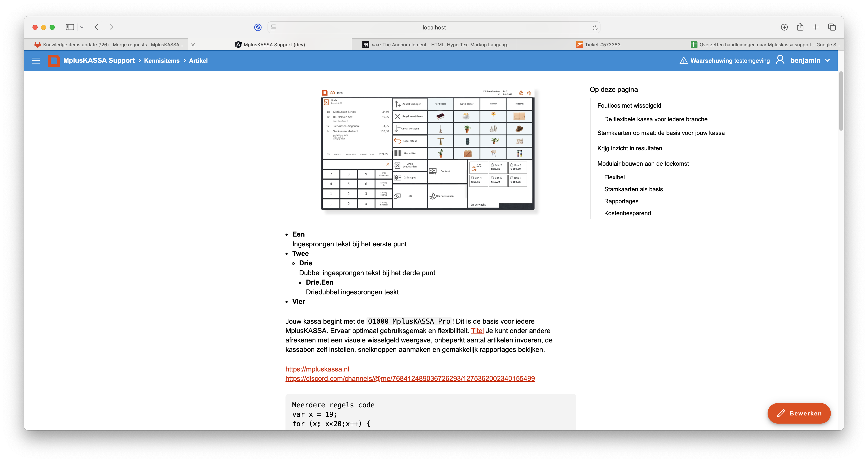The height and width of the screenshot is (462, 868).
Task: Go forward with the browser forward arrow
Action: pyautogui.click(x=111, y=27)
